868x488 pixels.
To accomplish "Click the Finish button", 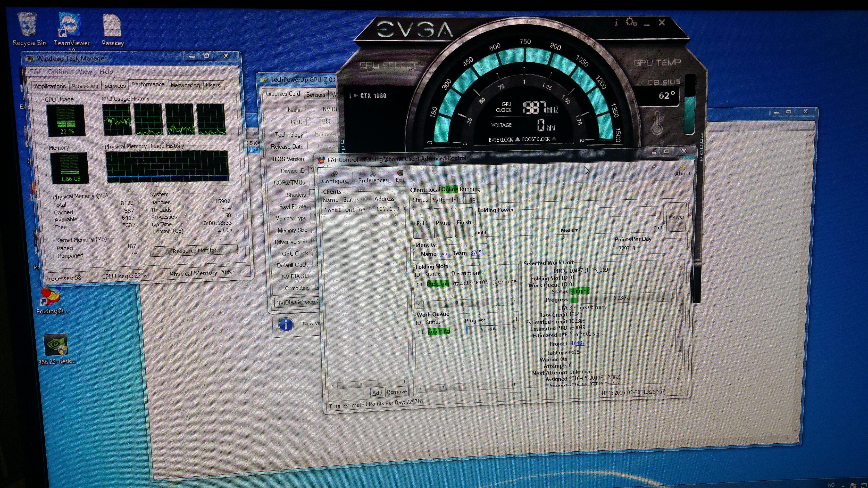I will tap(464, 222).
